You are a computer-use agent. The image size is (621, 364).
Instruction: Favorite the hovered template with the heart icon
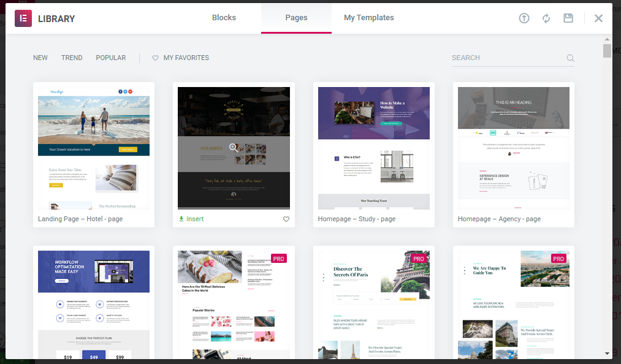coord(286,219)
